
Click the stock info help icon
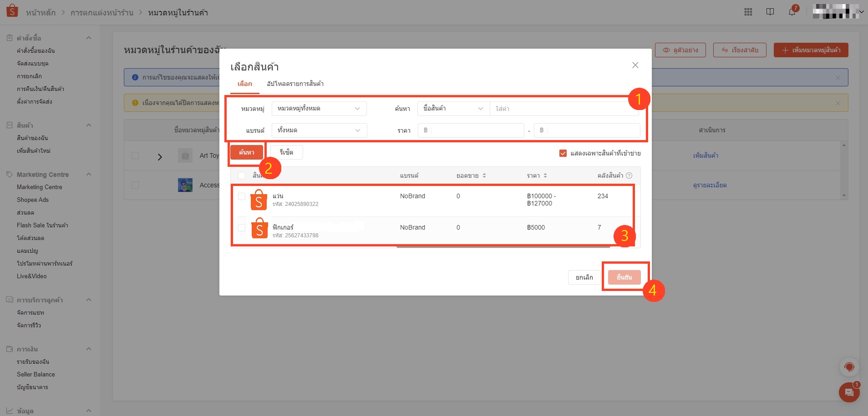pyautogui.click(x=629, y=175)
